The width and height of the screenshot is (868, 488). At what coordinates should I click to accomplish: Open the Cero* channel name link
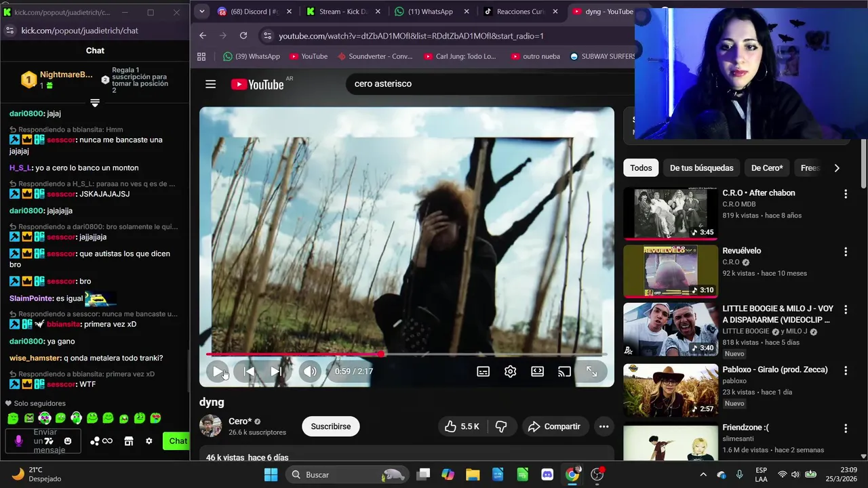(x=240, y=421)
